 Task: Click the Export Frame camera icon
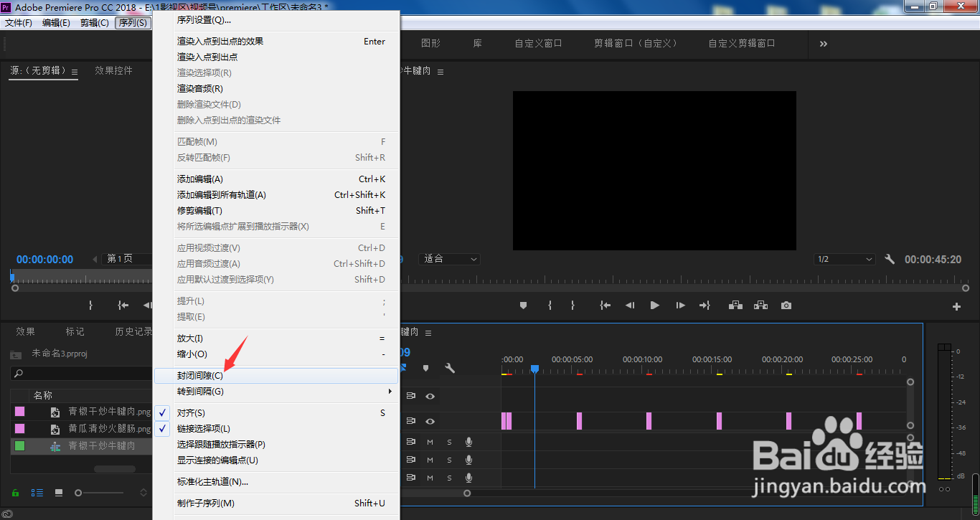click(x=786, y=305)
